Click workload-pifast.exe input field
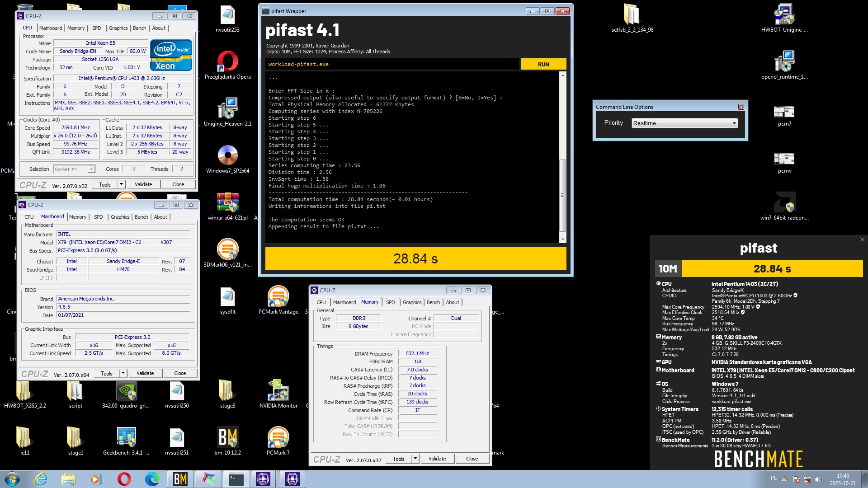Viewport: 868px width, 488px height. tap(392, 64)
